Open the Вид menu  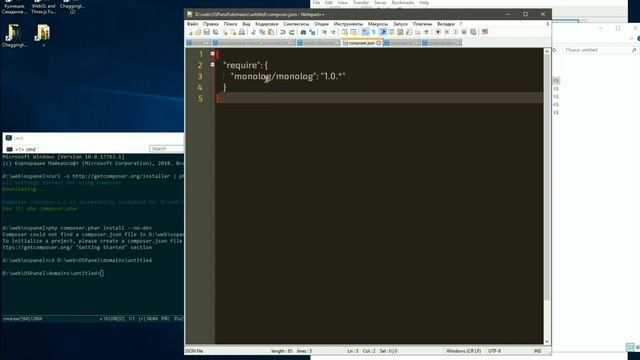tap(246, 24)
